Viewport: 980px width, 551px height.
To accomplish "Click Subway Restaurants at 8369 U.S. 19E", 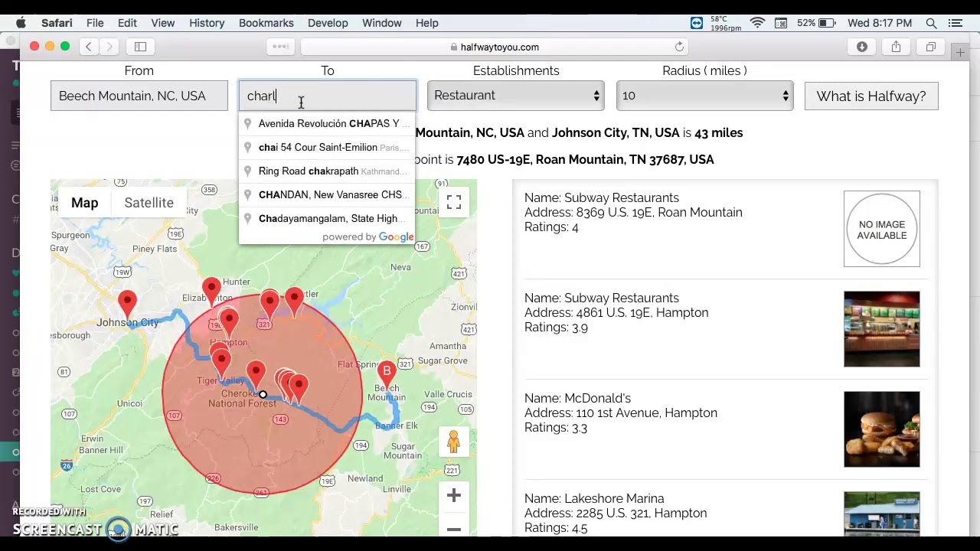I will pos(602,197).
